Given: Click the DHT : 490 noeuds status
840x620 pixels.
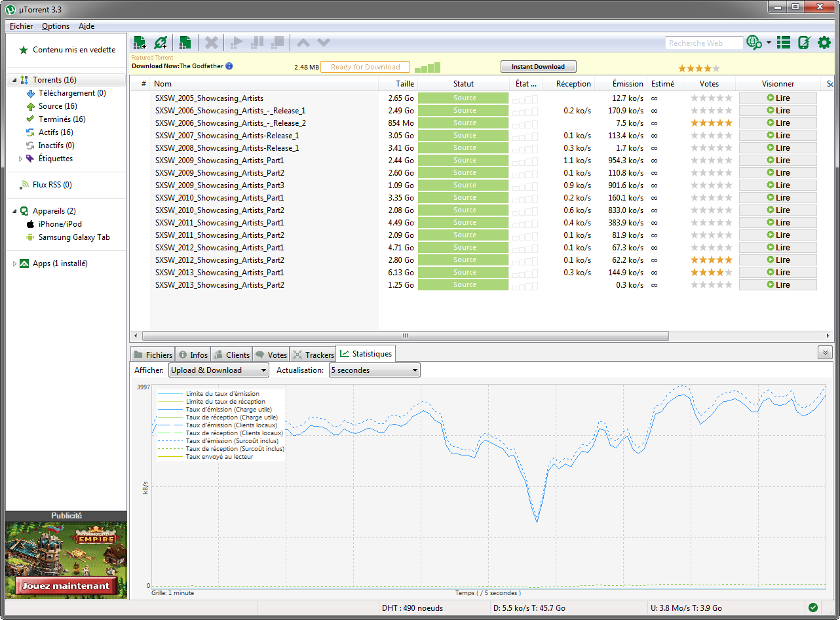Looking at the screenshot, I should click(x=412, y=608).
